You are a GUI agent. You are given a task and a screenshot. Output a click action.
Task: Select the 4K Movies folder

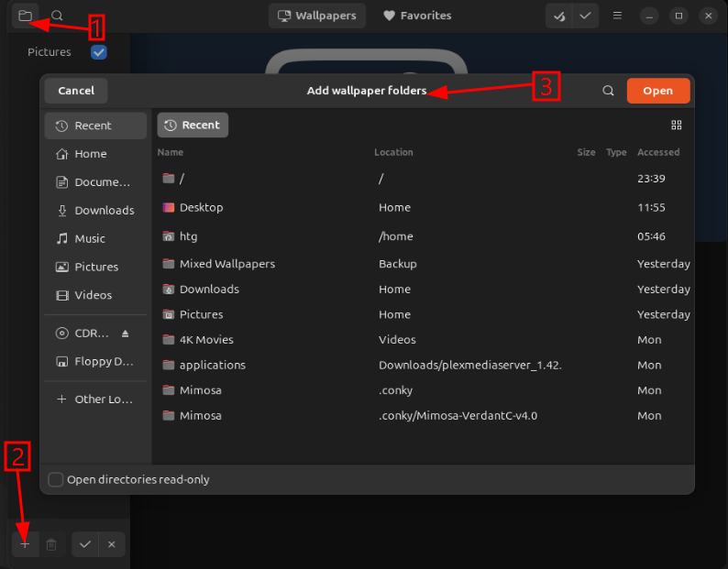pyautogui.click(x=423, y=340)
